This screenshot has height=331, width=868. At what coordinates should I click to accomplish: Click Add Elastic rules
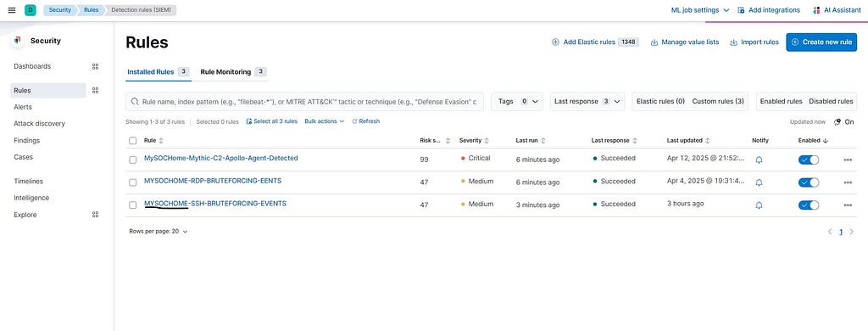click(x=595, y=42)
